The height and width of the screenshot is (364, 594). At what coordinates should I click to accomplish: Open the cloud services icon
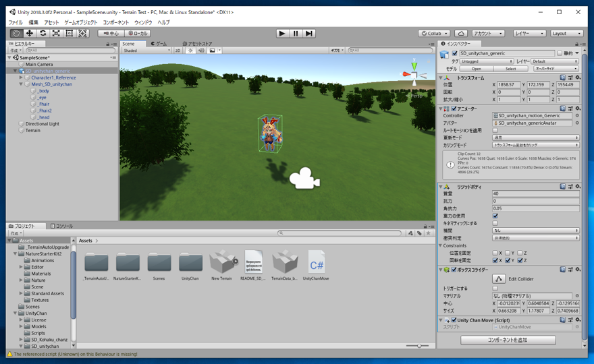(460, 33)
